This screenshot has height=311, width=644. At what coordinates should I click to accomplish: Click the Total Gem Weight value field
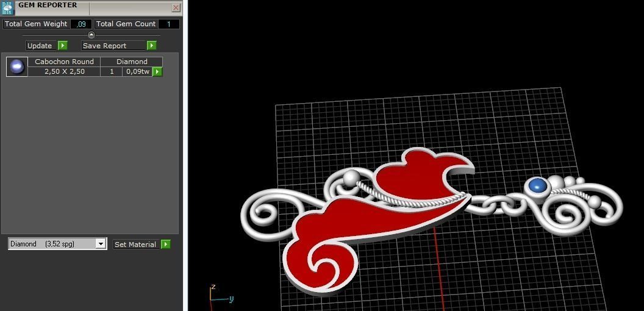click(x=81, y=24)
